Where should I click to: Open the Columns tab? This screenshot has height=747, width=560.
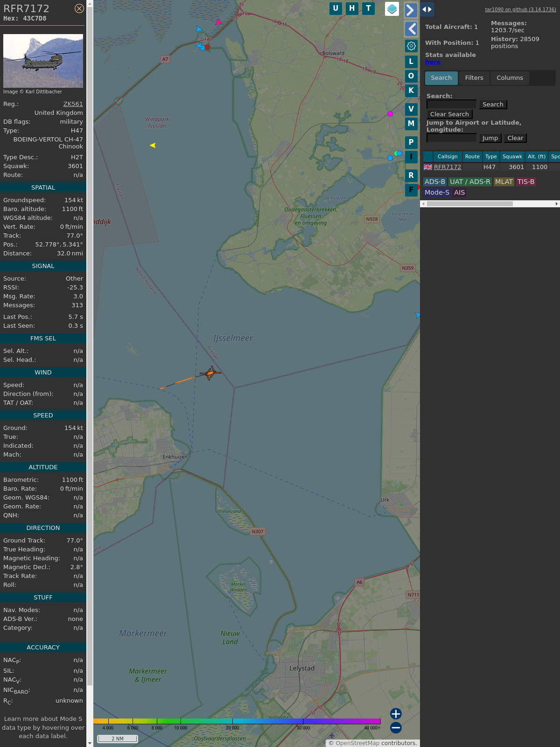510,78
